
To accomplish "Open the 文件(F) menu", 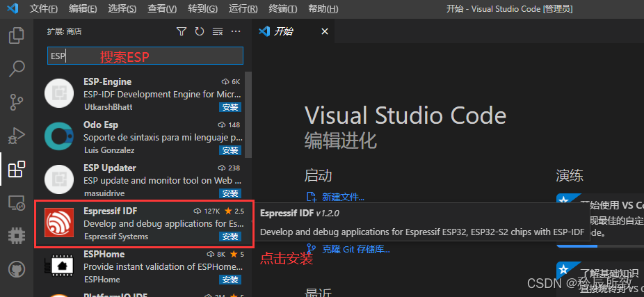I will pyautogui.click(x=44, y=9).
